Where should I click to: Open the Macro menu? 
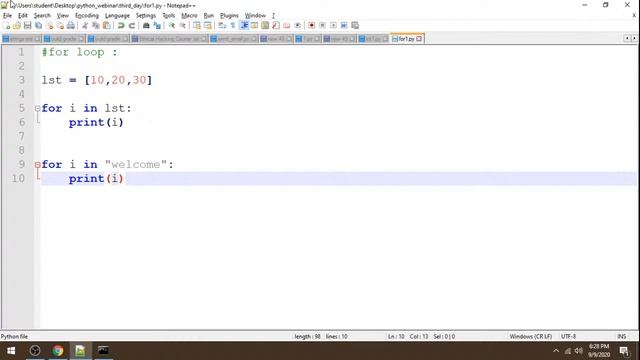189,16
